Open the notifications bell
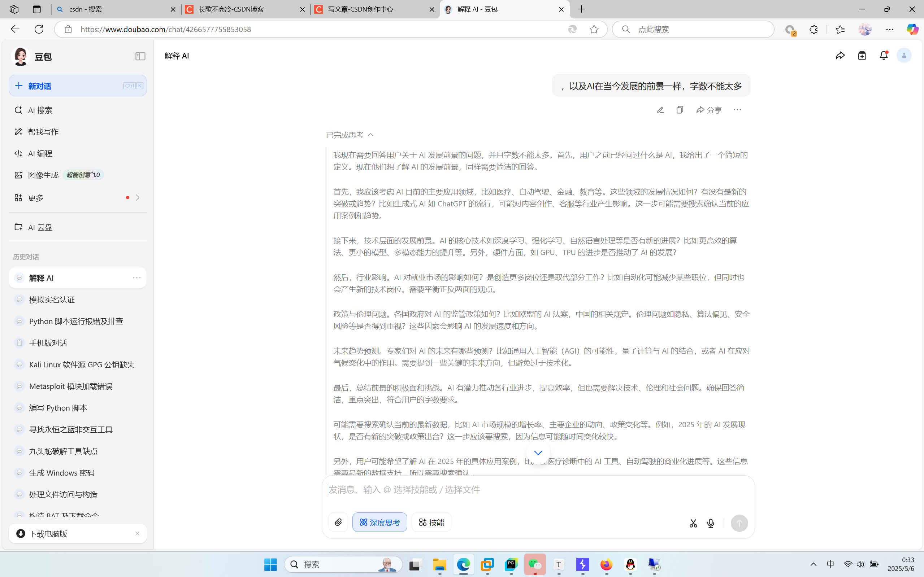The height and width of the screenshot is (577, 924). click(884, 56)
